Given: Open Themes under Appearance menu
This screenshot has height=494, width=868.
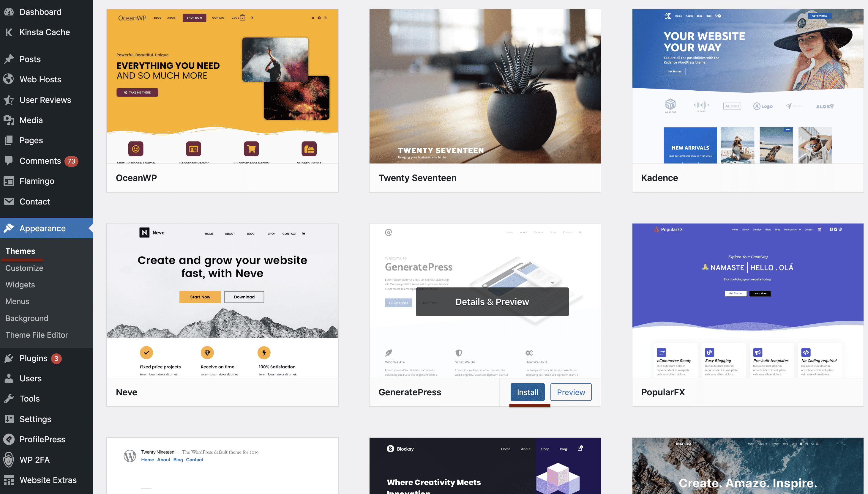Looking at the screenshot, I should coord(20,251).
